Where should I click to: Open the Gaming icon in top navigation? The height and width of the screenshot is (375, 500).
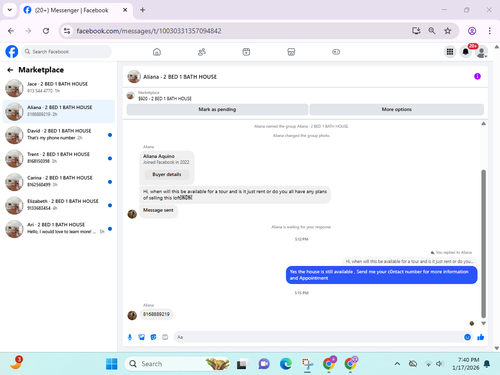click(x=336, y=52)
